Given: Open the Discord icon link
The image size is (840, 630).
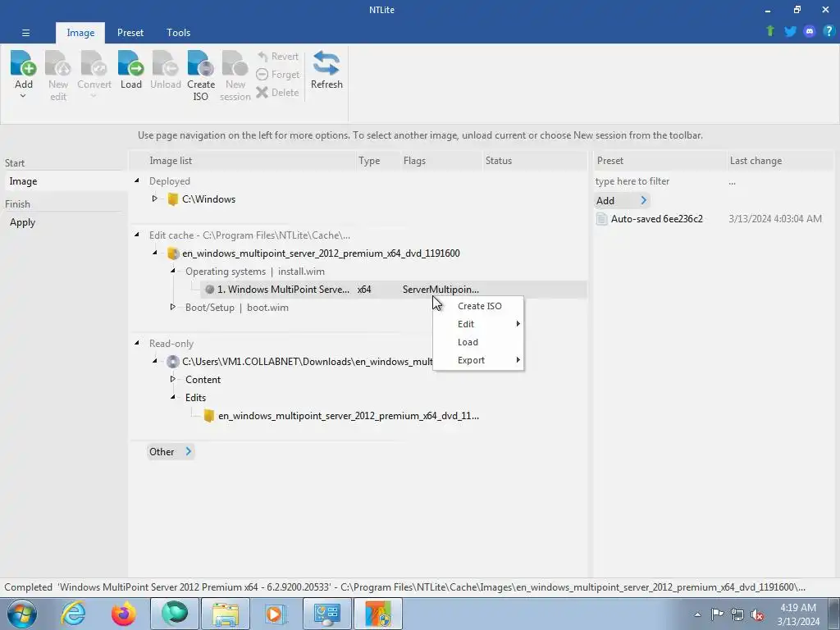Looking at the screenshot, I should click(810, 31).
